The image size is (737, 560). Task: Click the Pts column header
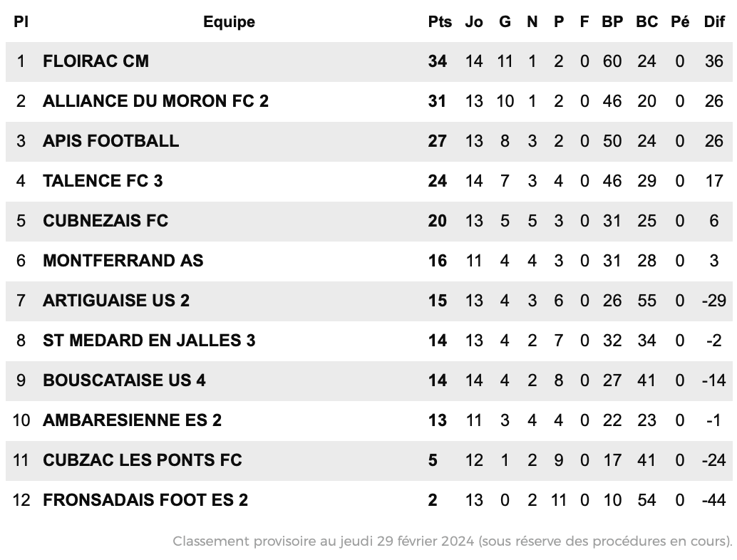440,21
